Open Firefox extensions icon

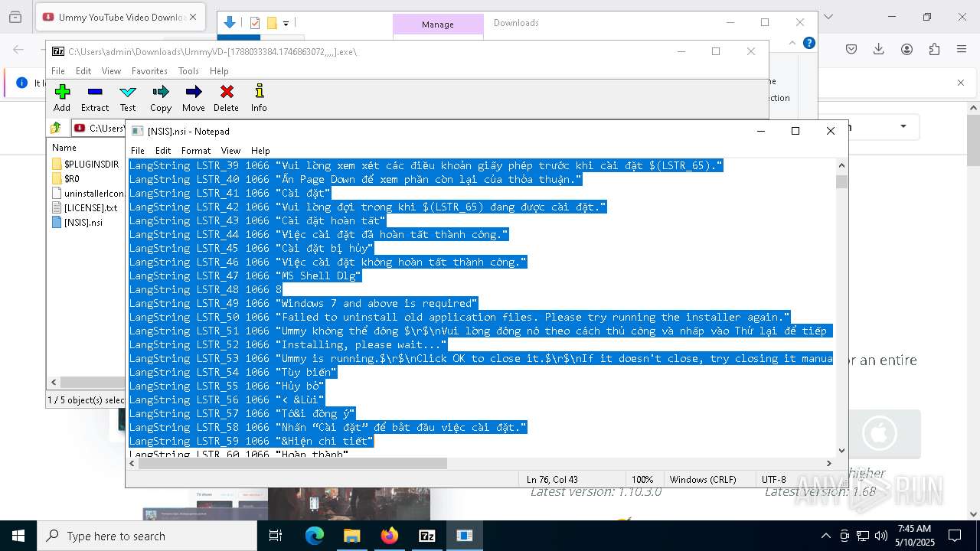(934, 49)
